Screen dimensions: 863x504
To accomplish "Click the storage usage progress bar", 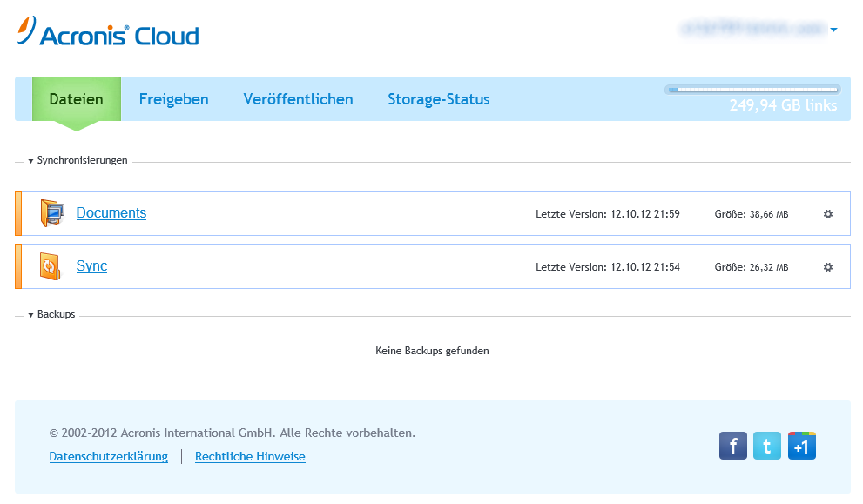I will (x=752, y=89).
